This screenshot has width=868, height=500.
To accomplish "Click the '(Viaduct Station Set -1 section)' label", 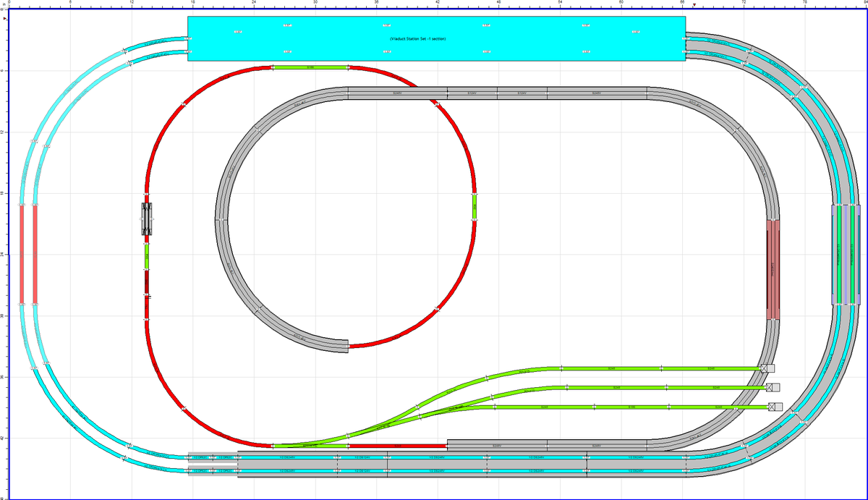I will pos(417,38).
